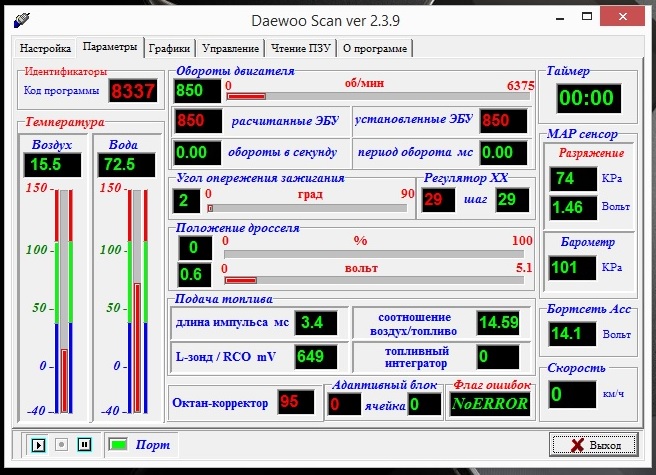The height and width of the screenshot is (475, 656).
Task: Click the Выход exit button
Action: pyautogui.click(x=594, y=444)
